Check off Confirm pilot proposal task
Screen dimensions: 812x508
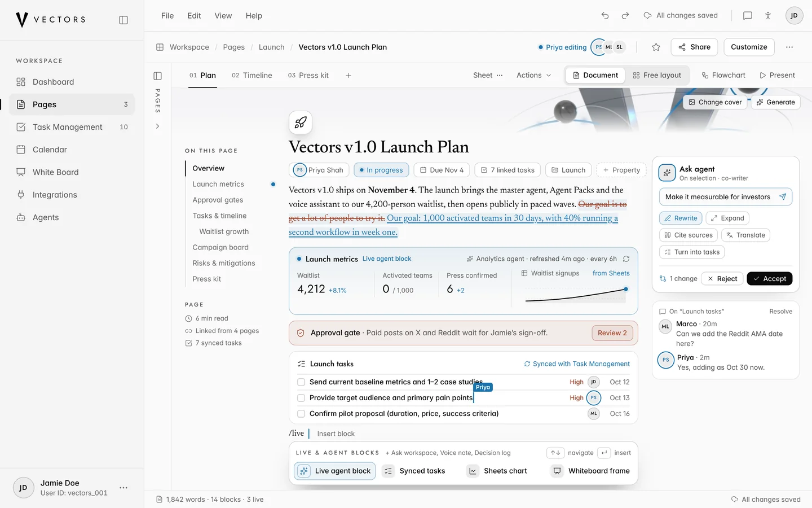301,414
